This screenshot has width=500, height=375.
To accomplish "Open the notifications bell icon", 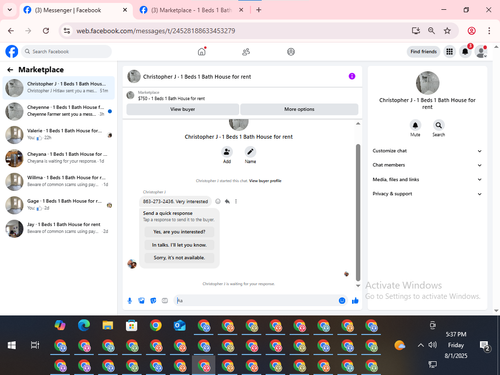I will click(x=465, y=52).
